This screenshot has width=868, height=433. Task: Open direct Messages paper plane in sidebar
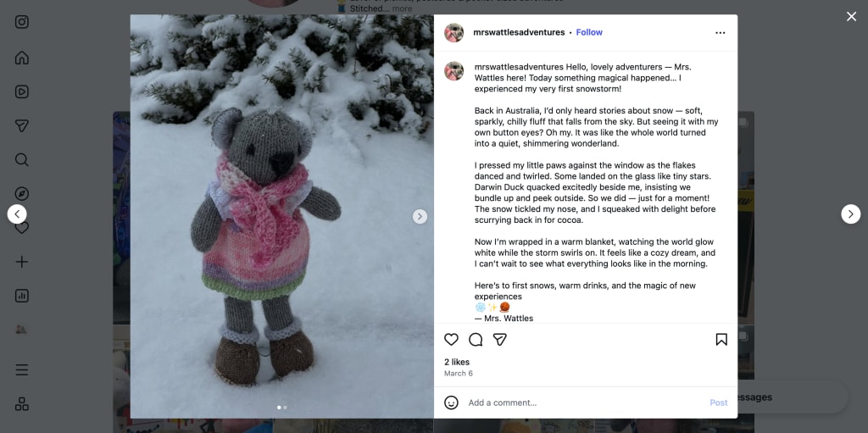[x=21, y=125]
